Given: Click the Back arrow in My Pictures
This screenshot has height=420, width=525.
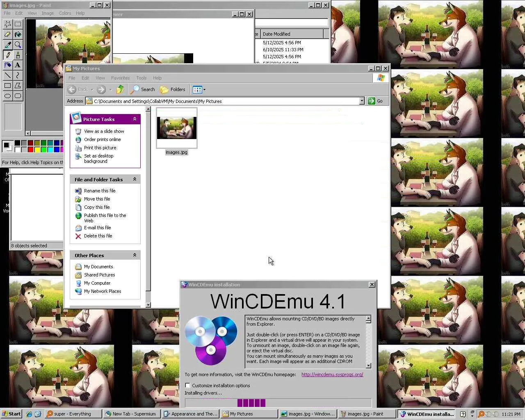Looking at the screenshot, I should coord(78,89).
